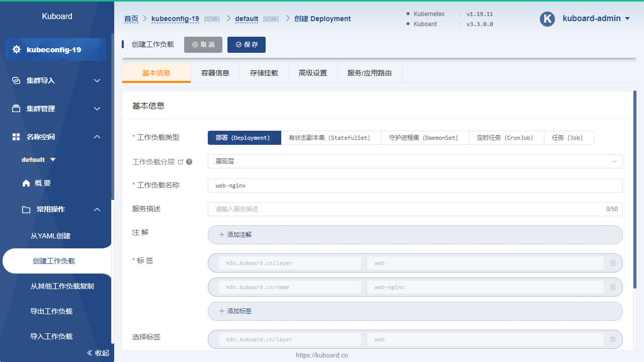Open the 工作负载分层 external link icon
The width and height of the screenshot is (644, 362).
pyautogui.click(x=181, y=162)
